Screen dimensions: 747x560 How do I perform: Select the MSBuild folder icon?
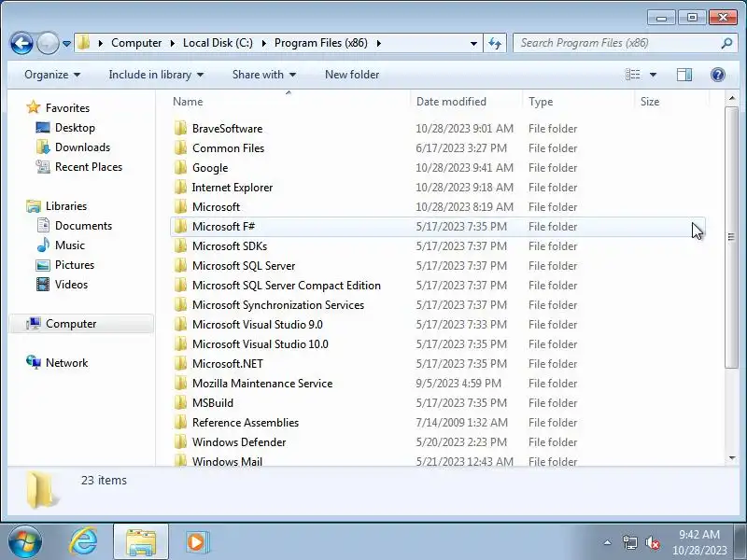click(x=180, y=403)
